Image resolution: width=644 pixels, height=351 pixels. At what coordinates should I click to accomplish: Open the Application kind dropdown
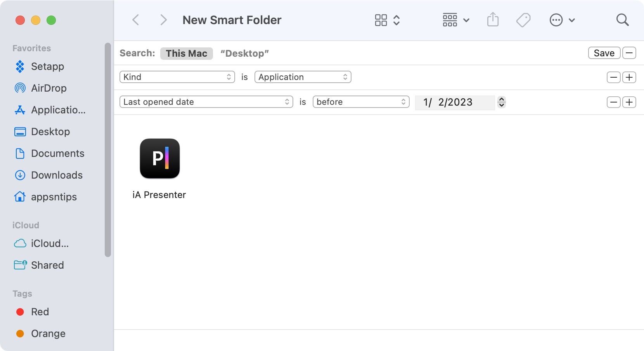point(303,77)
